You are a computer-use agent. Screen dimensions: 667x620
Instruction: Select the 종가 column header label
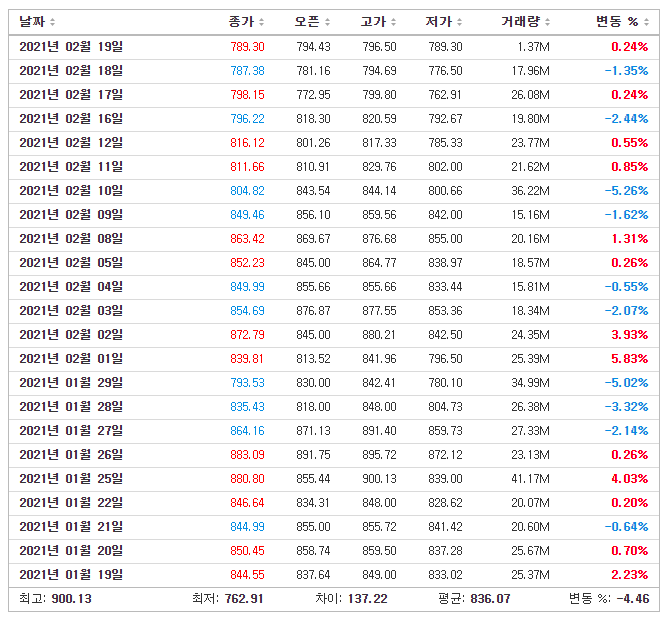pos(241,21)
